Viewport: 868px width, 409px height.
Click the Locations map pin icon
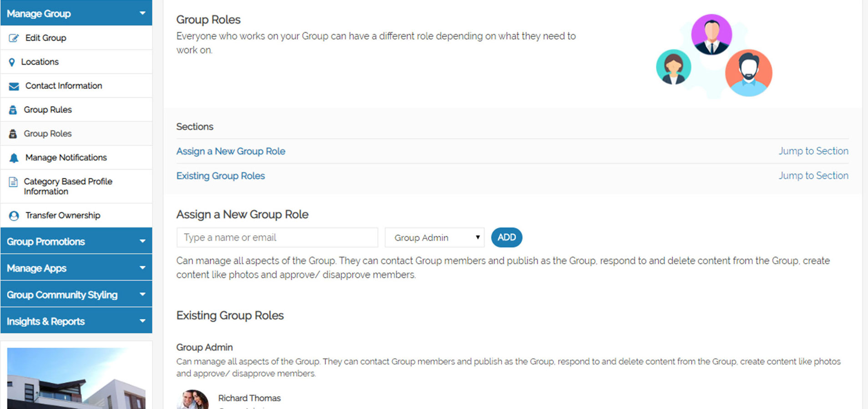pyautogui.click(x=12, y=62)
